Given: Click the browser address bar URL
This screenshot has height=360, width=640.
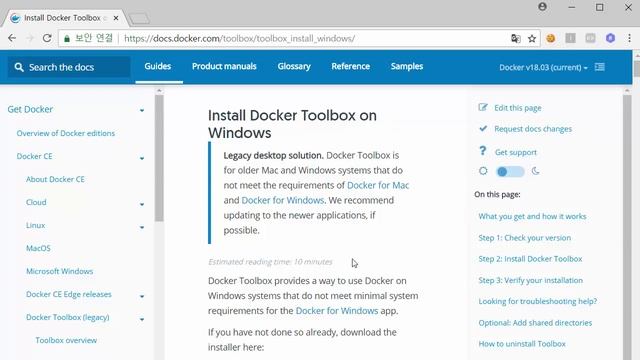Looking at the screenshot, I should tap(239, 38).
